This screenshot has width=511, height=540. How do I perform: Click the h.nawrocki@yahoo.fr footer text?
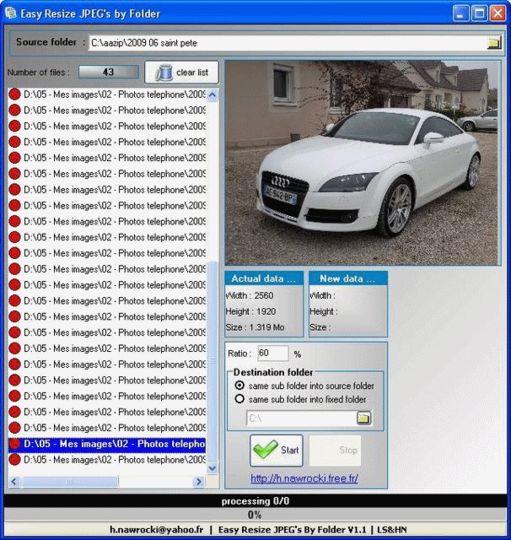tap(157, 530)
